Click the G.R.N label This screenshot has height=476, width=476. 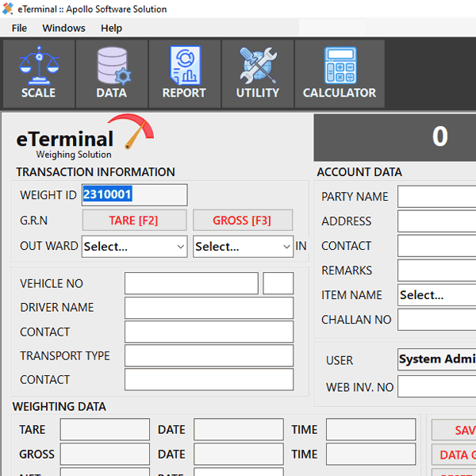tap(33, 221)
